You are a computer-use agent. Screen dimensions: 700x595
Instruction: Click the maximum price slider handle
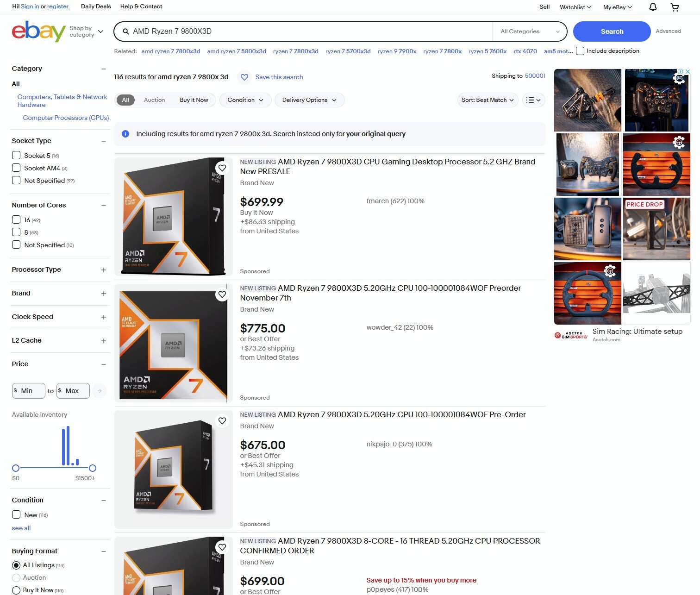click(x=93, y=468)
